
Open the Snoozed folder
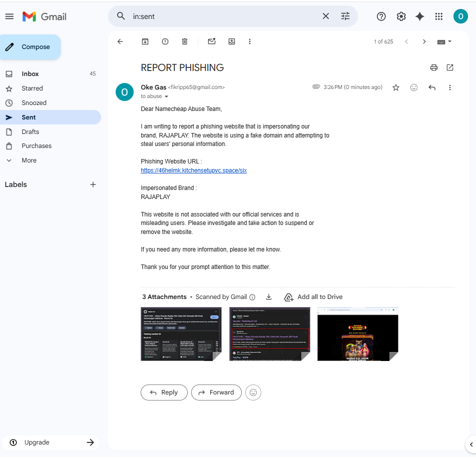point(50,103)
